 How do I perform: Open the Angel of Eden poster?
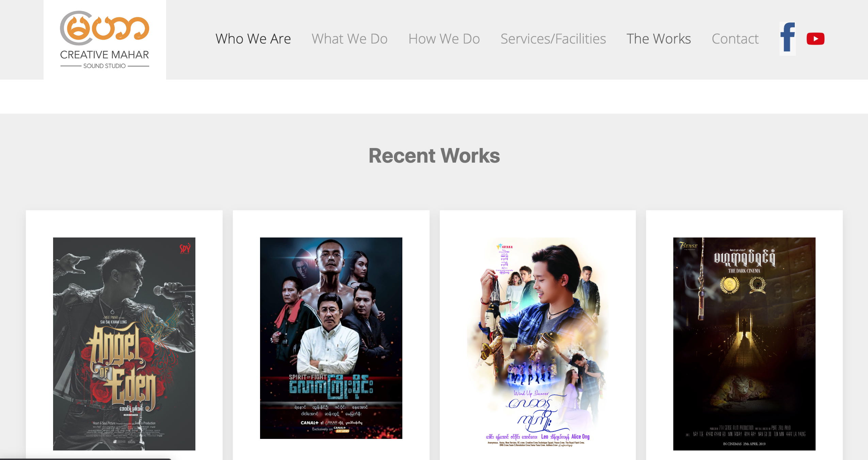(124, 344)
